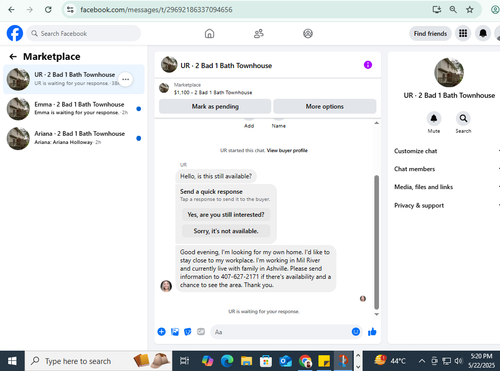Open Emma - 2 Bad 1 Bath Townhouse conversation
This screenshot has height=371, width=500.
[x=74, y=109]
